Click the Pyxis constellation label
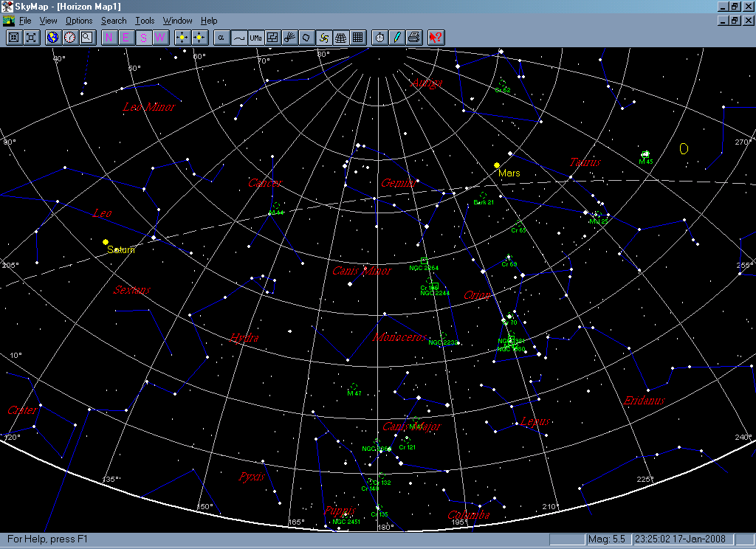This screenshot has width=756, height=549. point(252,476)
